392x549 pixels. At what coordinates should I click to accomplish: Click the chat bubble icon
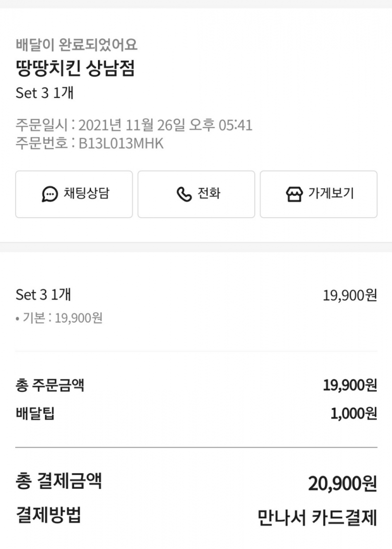49,194
